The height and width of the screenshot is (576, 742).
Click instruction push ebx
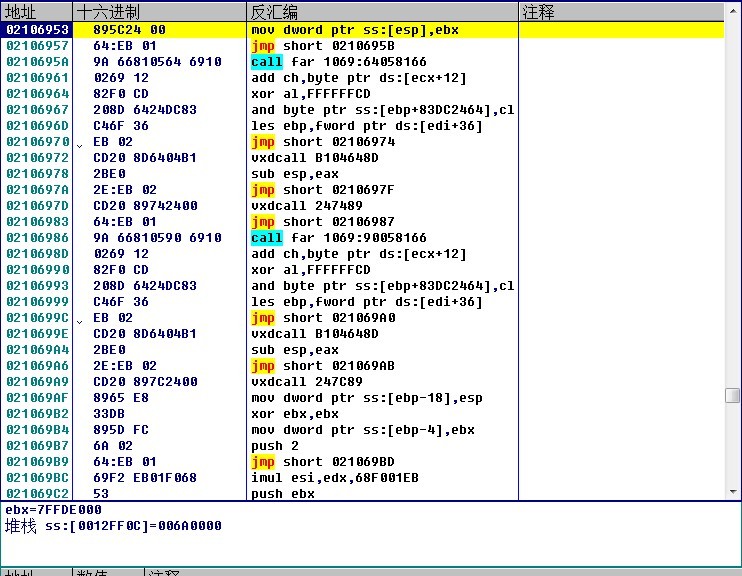coord(283,494)
